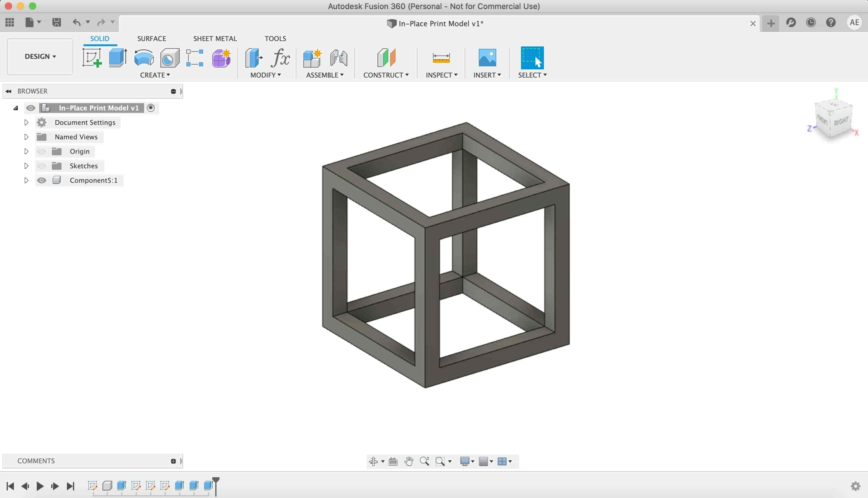
Task: Play the timeline animation
Action: click(x=40, y=486)
